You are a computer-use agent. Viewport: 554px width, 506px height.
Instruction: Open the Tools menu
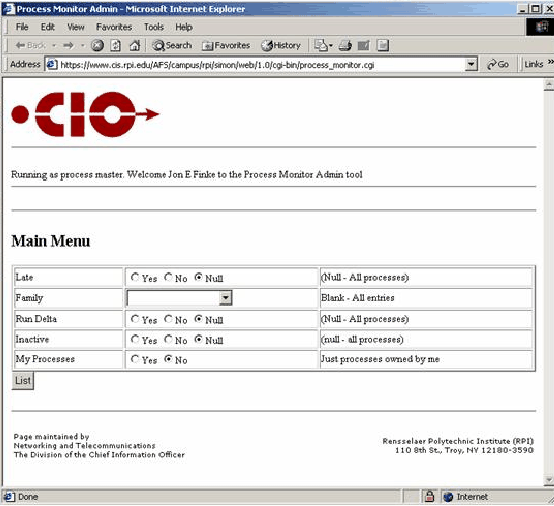tap(154, 27)
